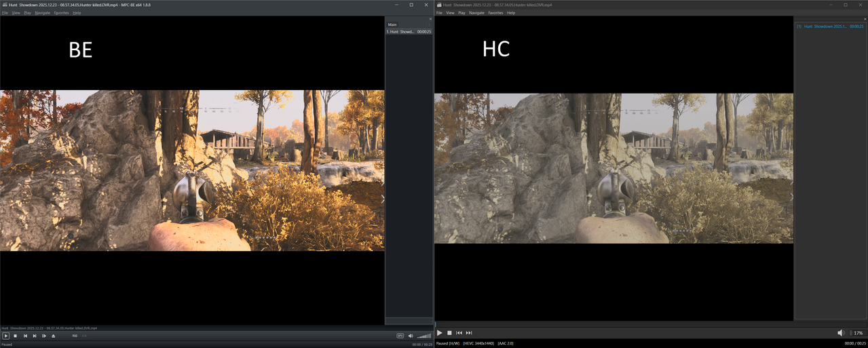Close the MPC-HC playlist panel
Viewport: 868px width, 348px height.
(x=865, y=20)
